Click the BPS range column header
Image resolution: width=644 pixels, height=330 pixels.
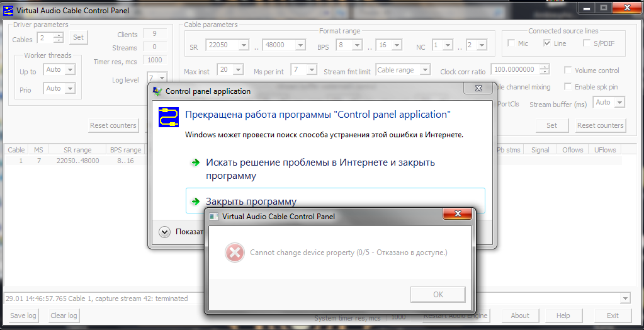tap(126, 150)
